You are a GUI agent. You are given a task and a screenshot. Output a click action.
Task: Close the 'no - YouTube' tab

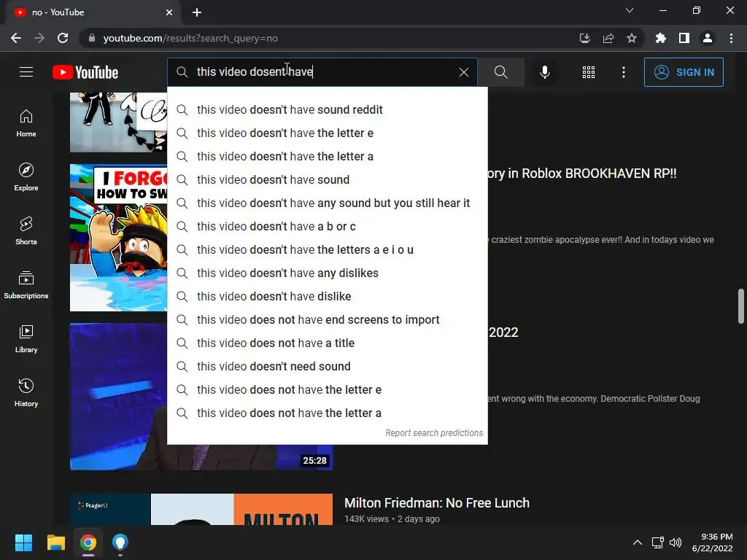[x=169, y=12]
